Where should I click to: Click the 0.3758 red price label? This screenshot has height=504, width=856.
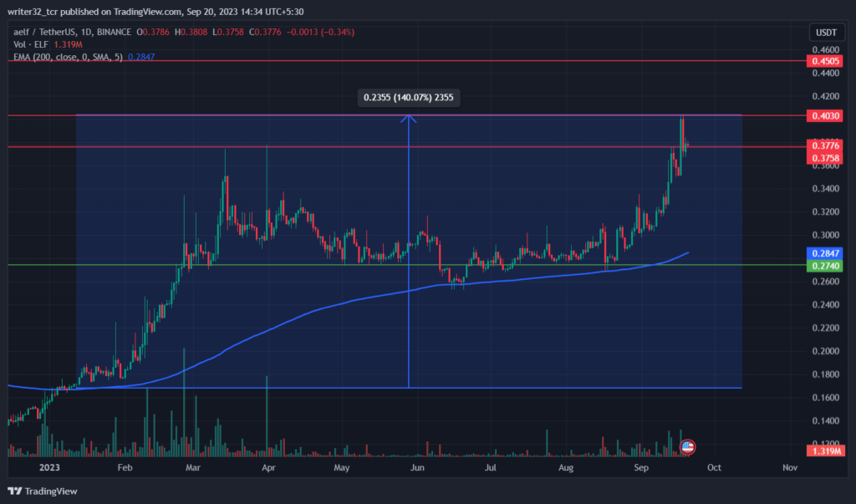pyautogui.click(x=825, y=158)
